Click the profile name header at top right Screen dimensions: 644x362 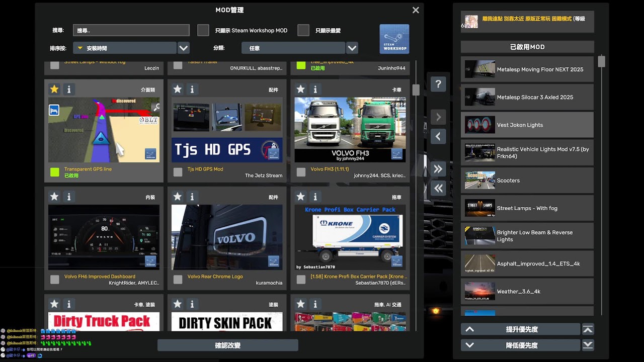pos(527,22)
